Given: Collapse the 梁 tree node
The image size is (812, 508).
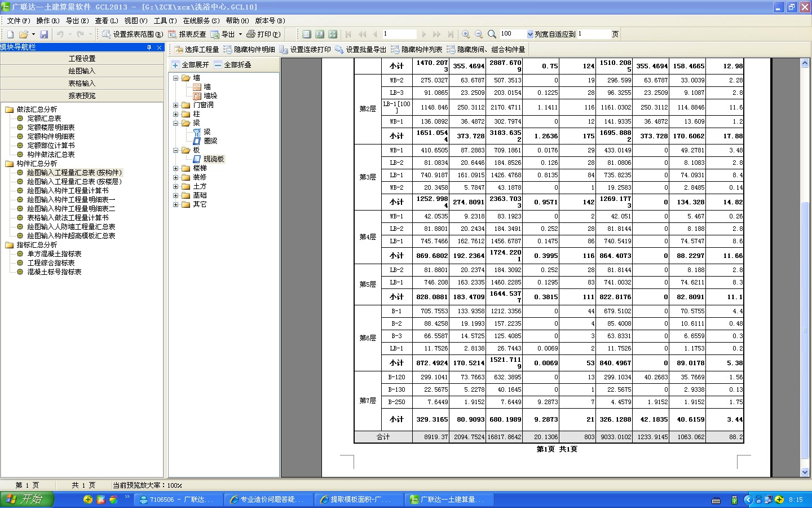Looking at the screenshot, I should coord(176,123).
